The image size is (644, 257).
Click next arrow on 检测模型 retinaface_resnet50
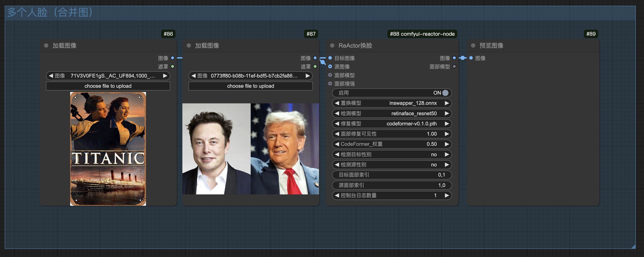447,113
